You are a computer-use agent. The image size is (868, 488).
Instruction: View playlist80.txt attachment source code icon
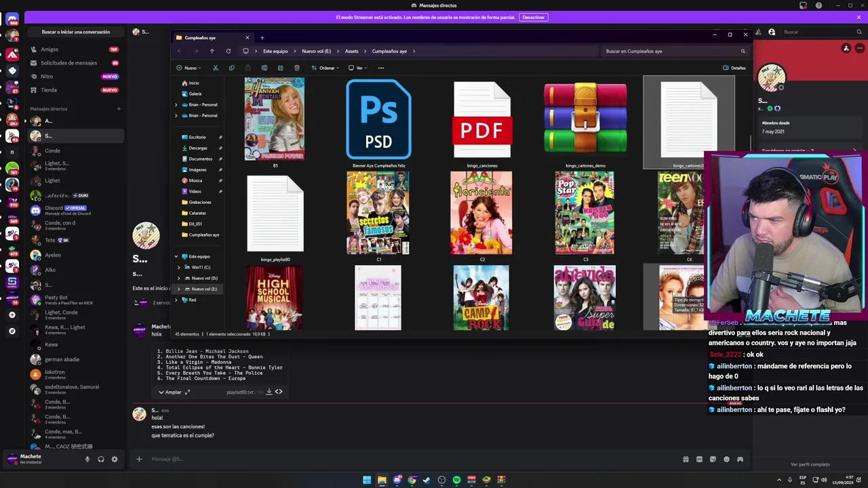tap(279, 392)
